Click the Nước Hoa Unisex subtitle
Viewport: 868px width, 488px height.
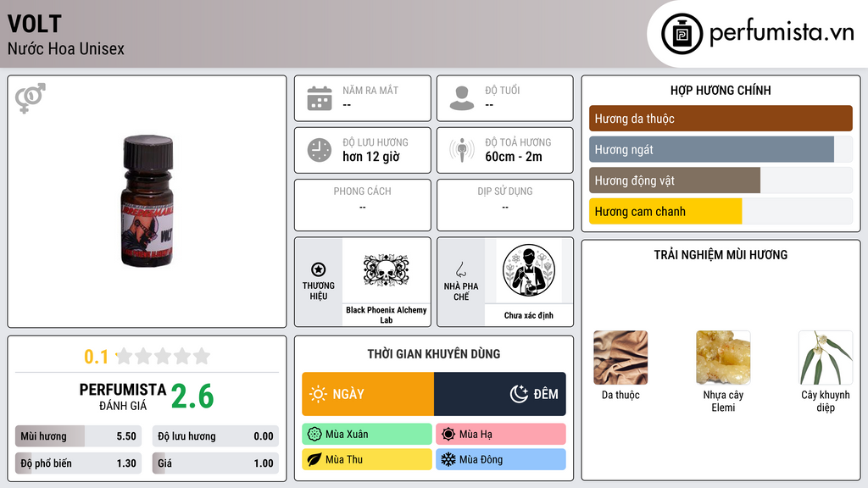click(x=66, y=48)
